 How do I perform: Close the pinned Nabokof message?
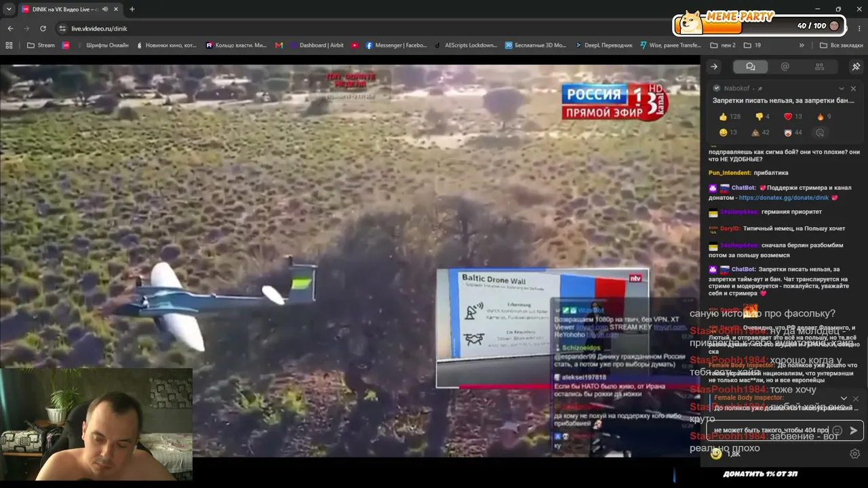tap(854, 89)
